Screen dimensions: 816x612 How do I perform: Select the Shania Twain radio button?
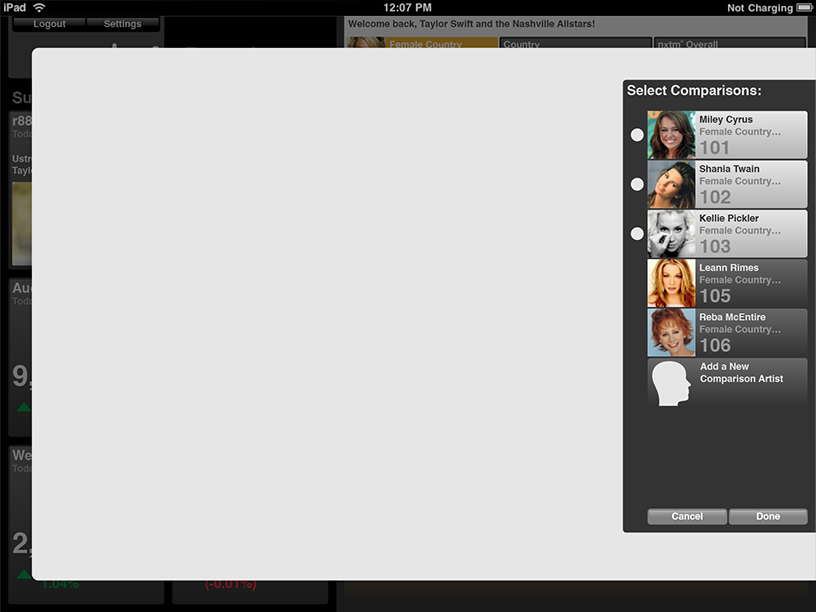click(637, 184)
